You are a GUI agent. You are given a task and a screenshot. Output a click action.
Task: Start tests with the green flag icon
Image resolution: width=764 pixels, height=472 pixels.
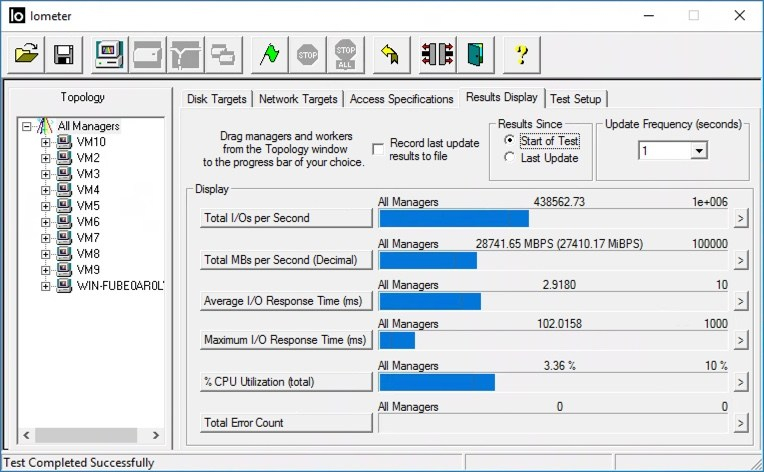click(269, 55)
